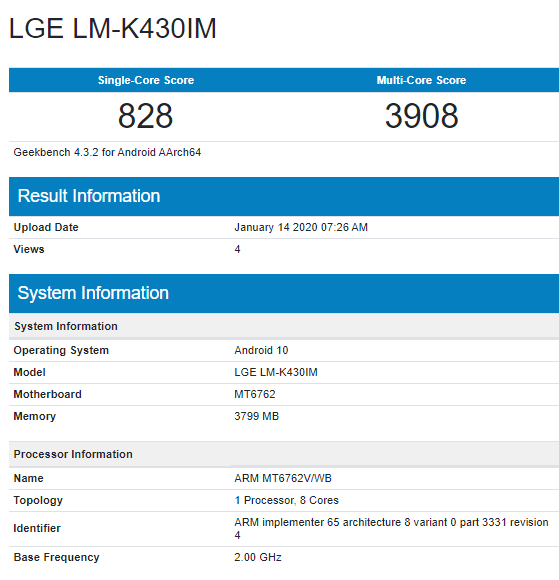Select the Single-Core Score header
Image resolution: width=559 pixels, height=580 pixels.
click(x=146, y=80)
